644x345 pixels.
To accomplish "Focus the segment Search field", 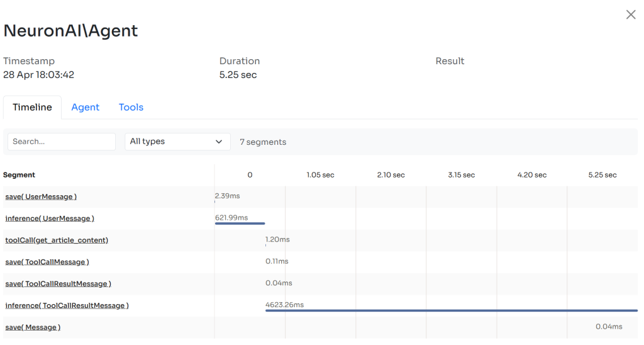I will [x=61, y=142].
